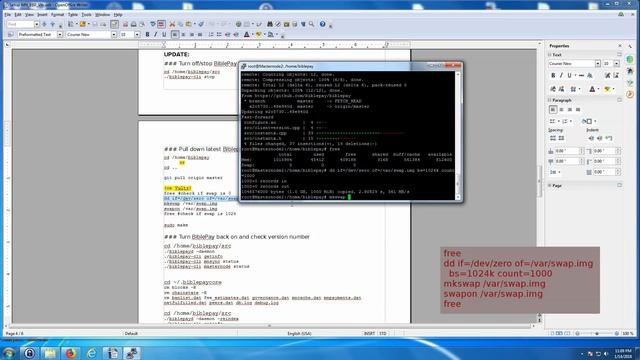Click sidebar Font Color icon
This screenshot has width=640, height=360.
[x=592, y=89]
